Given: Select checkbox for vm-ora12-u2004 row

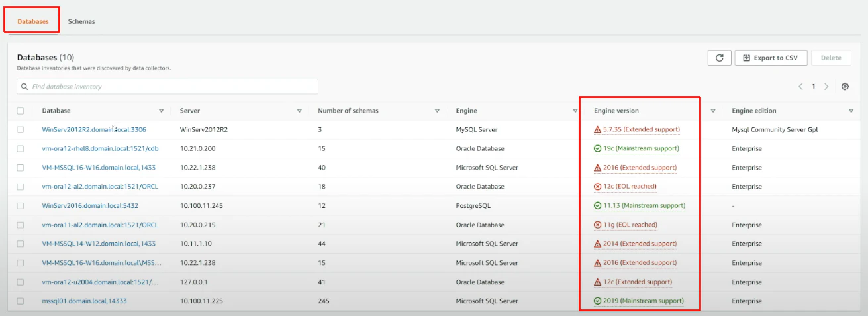Looking at the screenshot, I should 20,282.
